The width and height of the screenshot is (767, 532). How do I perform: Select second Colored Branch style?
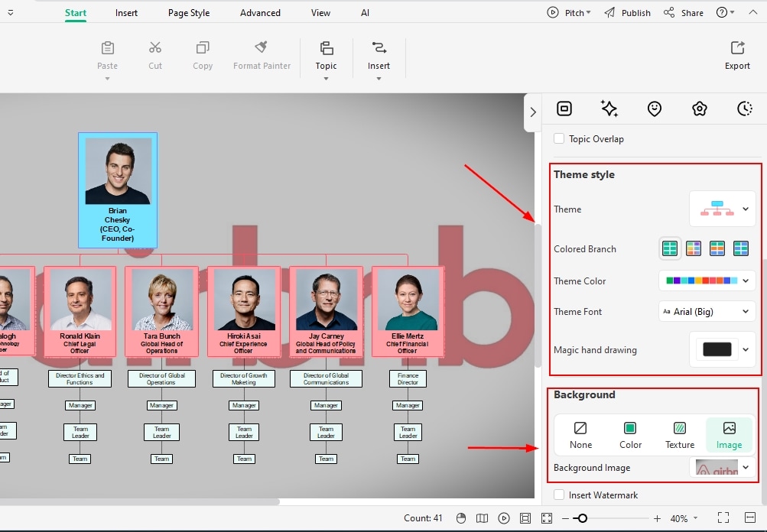[x=694, y=248]
